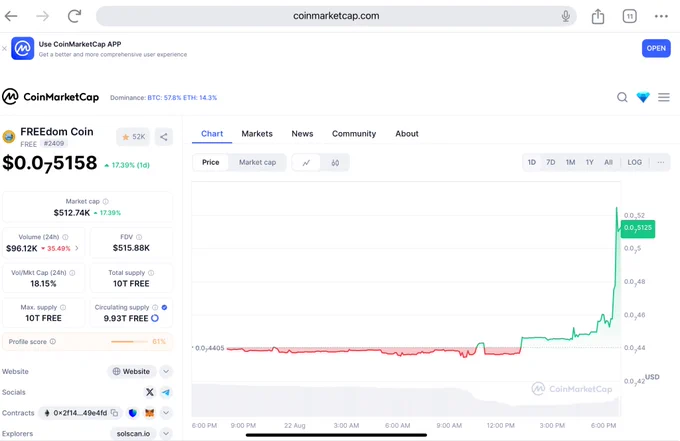Switch chart to Market cap
The width and height of the screenshot is (680, 441).
[257, 162]
